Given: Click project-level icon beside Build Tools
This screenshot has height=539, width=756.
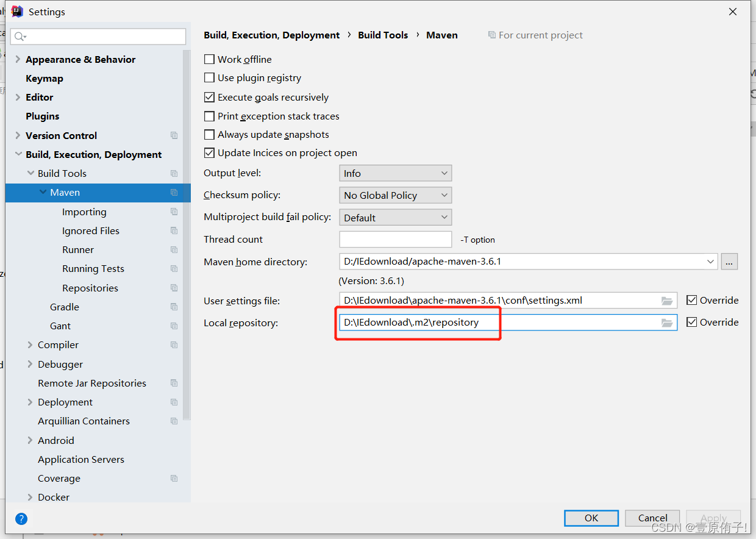Looking at the screenshot, I should pos(174,173).
